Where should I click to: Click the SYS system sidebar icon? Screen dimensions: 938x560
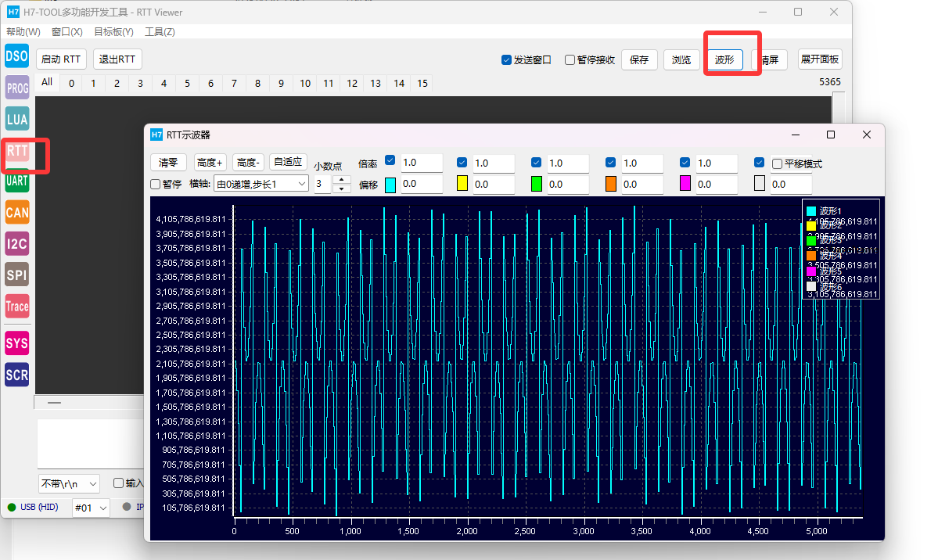click(16, 343)
